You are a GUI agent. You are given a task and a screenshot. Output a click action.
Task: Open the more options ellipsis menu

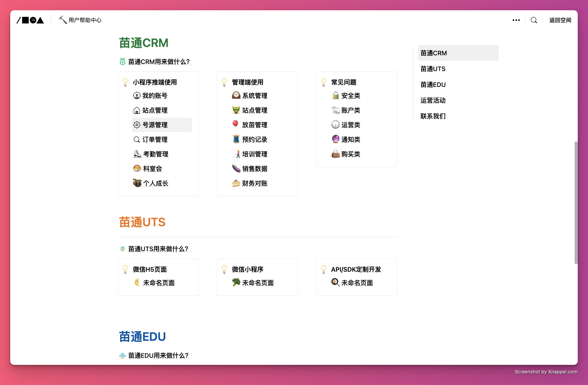[516, 20]
